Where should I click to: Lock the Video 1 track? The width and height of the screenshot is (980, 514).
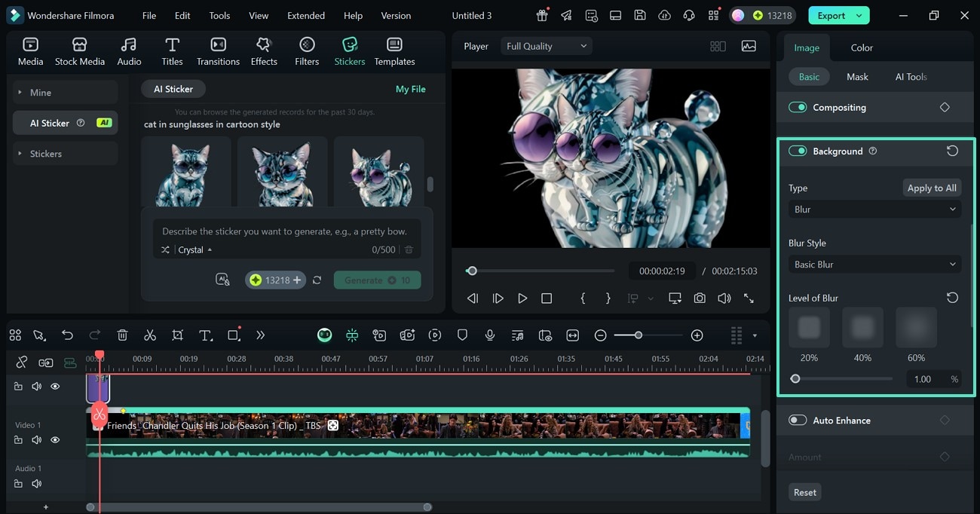tap(18, 439)
